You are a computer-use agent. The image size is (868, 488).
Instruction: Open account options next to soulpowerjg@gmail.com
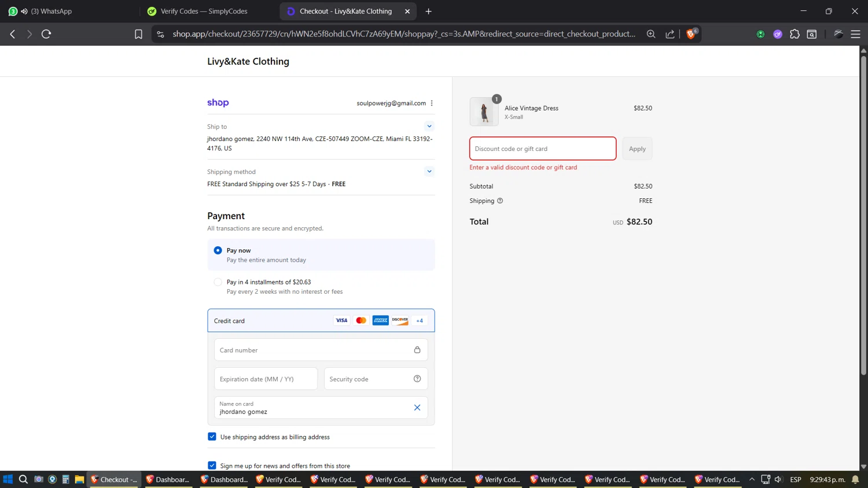click(x=432, y=103)
